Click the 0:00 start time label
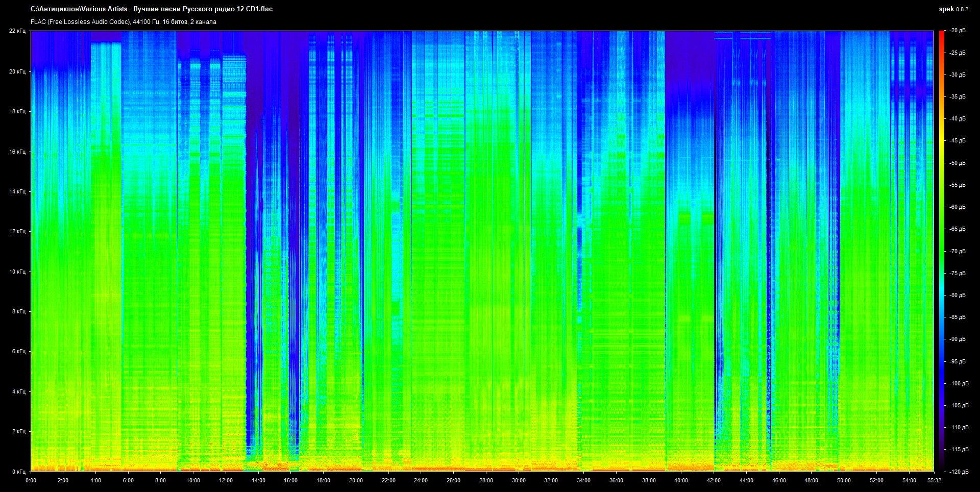Screen dimensions: 980x492 [31, 480]
